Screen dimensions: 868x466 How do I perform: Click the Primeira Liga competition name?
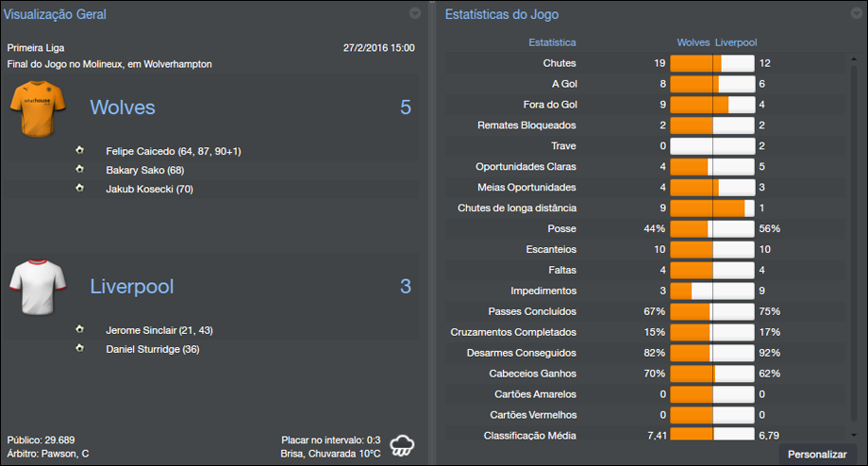pos(36,47)
